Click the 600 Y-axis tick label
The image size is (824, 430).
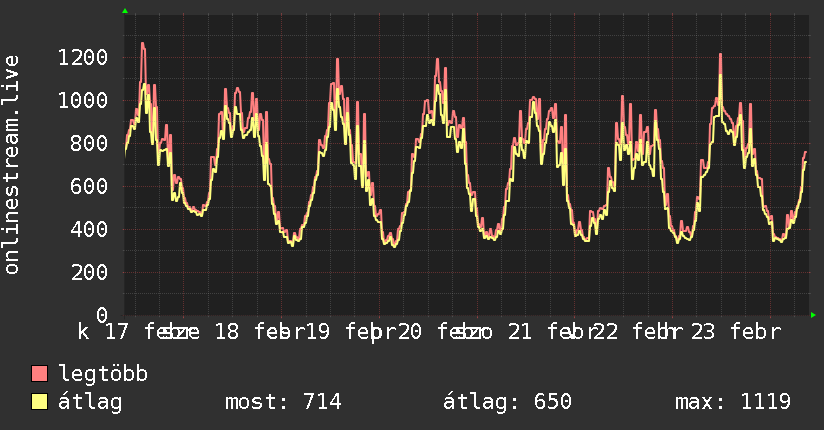(x=89, y=186)
